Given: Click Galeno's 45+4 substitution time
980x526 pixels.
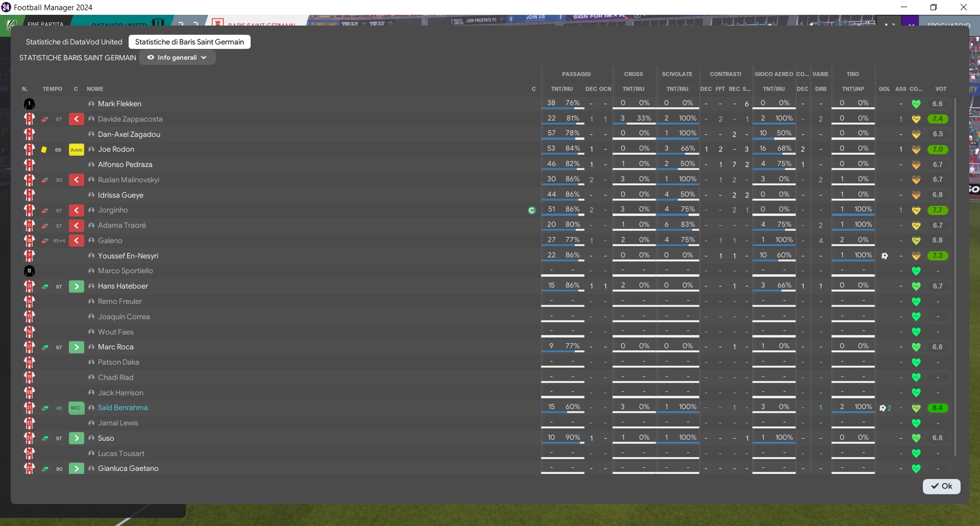Looking at the screenshot, I should (59, 241).
